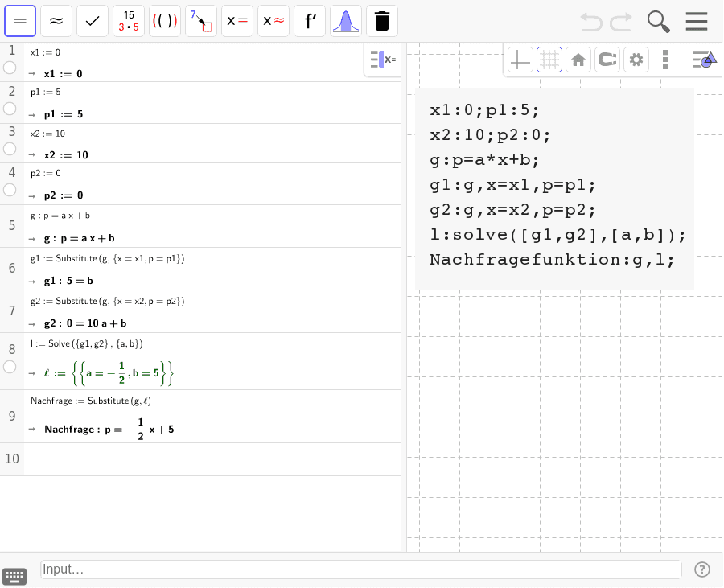
Task: Select the Solve Numerically x≈ tool
Action: coord(274,21)
